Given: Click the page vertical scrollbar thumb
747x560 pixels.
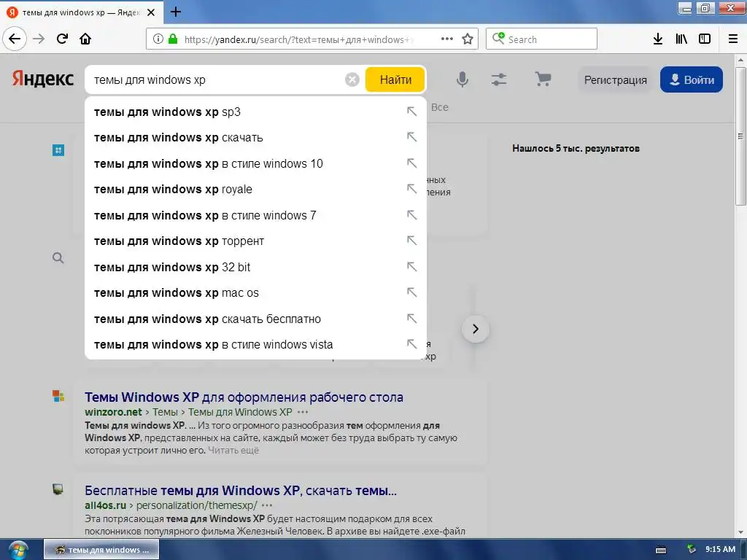Looking at the screenshot, I should (740, 136).
